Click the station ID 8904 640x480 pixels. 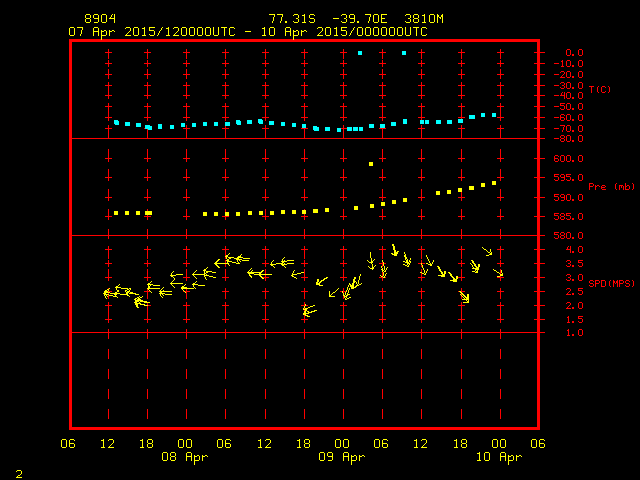coord(100,19)
